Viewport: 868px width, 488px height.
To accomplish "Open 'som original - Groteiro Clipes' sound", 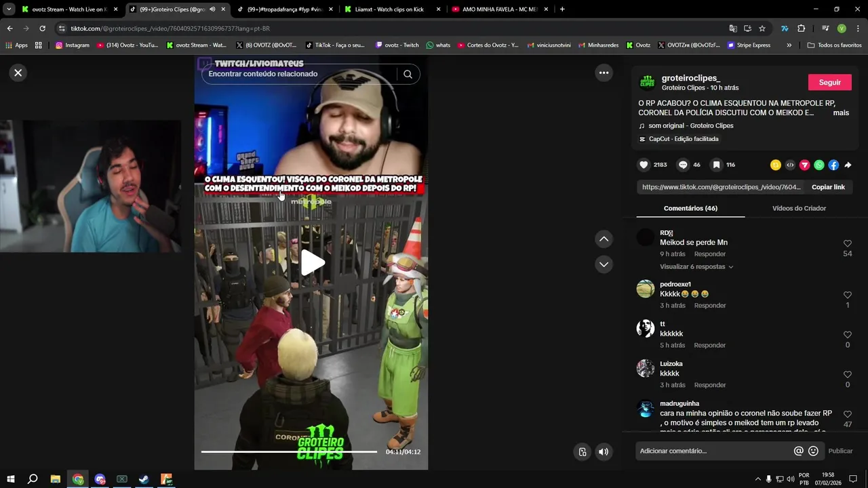I will coord(690,125).
